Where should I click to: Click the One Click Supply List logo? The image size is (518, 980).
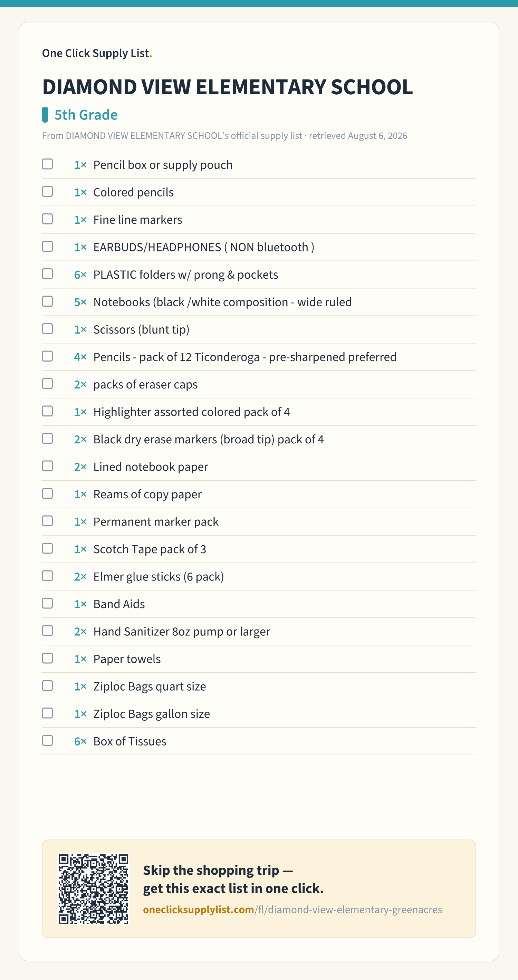[97, 53]
